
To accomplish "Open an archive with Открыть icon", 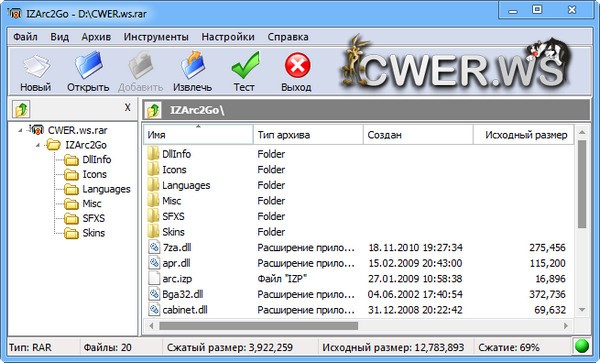I will (x=89, y=65).
